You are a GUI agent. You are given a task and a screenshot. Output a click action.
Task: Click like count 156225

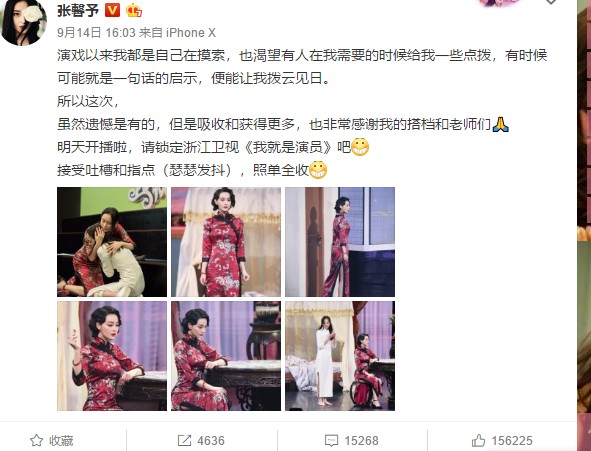[512, 440]
